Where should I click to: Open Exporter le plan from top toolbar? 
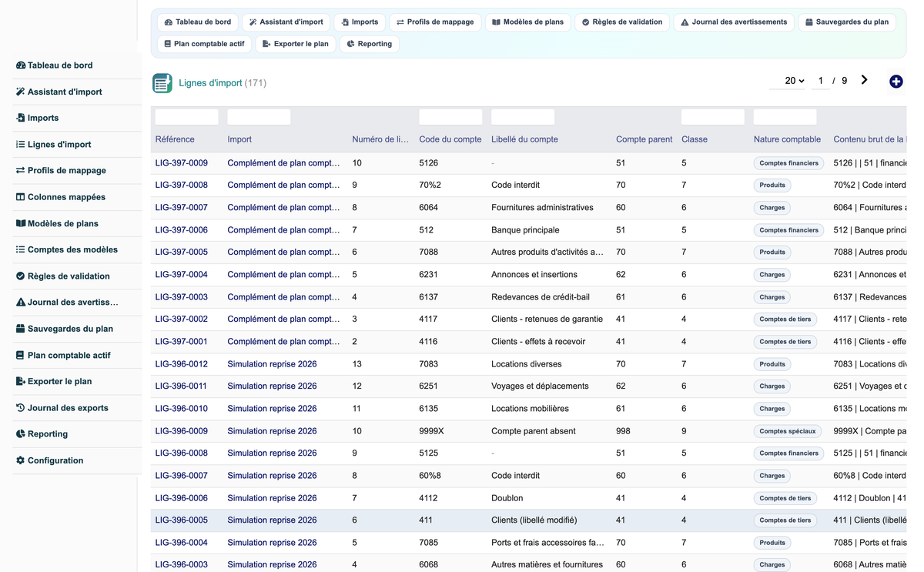pos(296,44)
